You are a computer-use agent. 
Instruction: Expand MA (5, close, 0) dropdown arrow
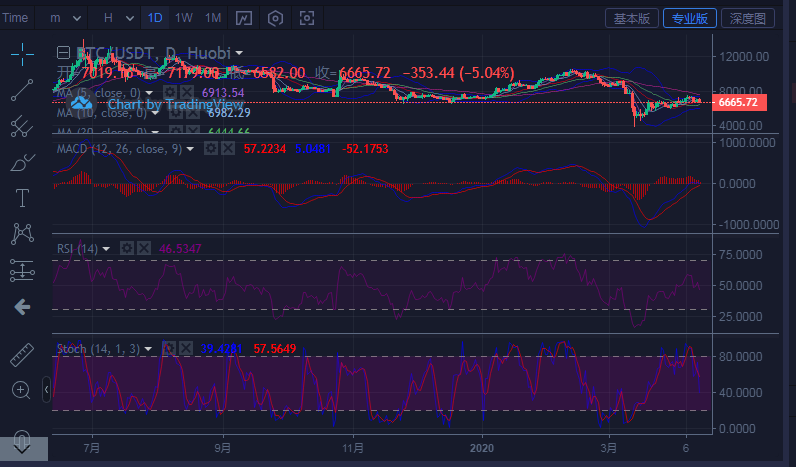click(x=149, y=93)
